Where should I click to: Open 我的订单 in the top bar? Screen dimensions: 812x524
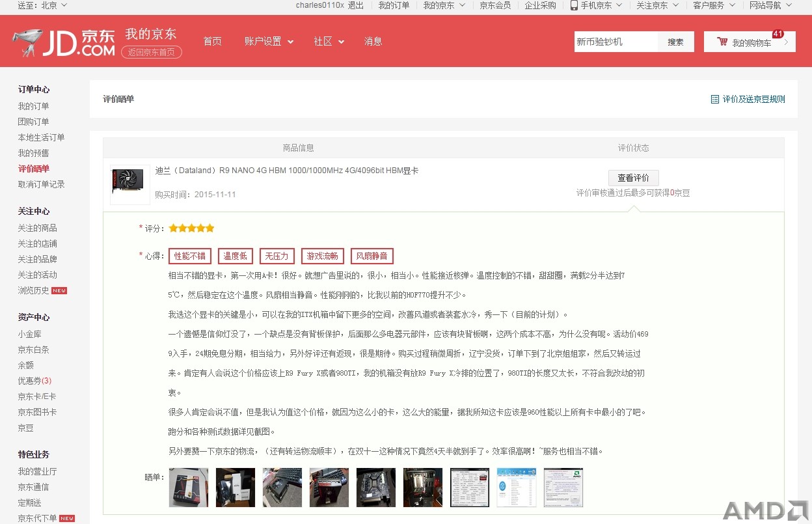coord(394,5)
